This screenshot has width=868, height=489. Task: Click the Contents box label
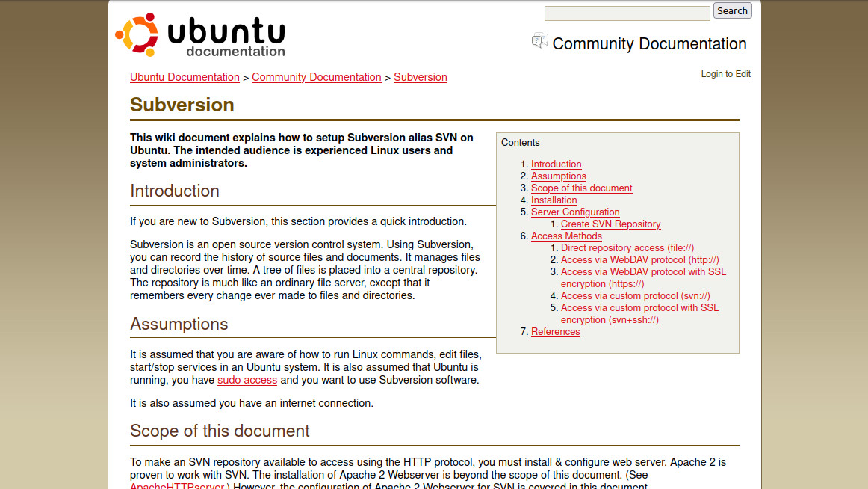coord(521,142)
